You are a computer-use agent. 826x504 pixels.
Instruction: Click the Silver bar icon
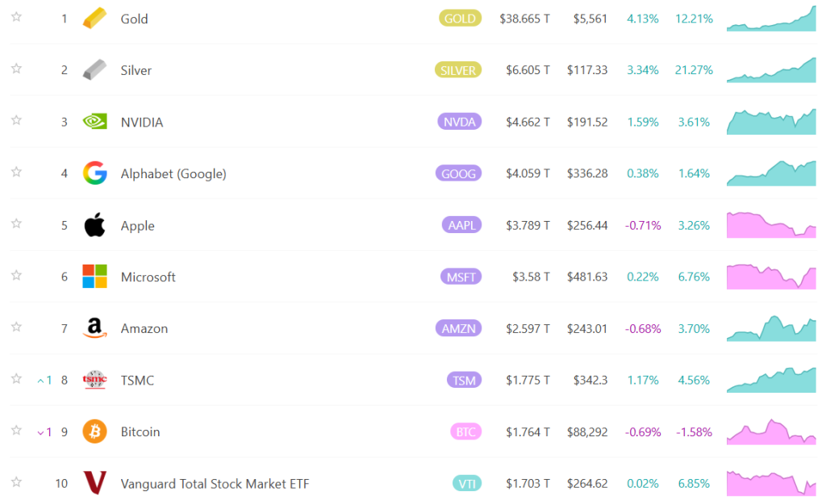(94, 70)
